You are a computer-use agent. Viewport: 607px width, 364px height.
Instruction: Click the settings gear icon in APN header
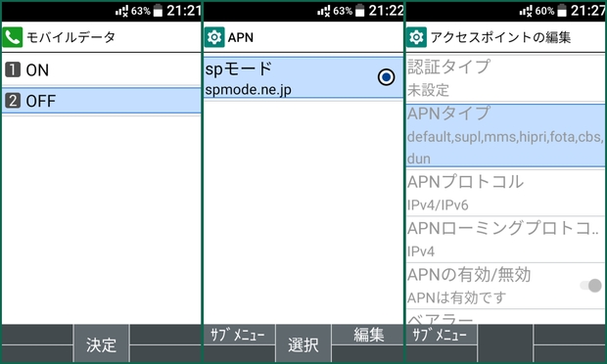[x=214, y=37]
